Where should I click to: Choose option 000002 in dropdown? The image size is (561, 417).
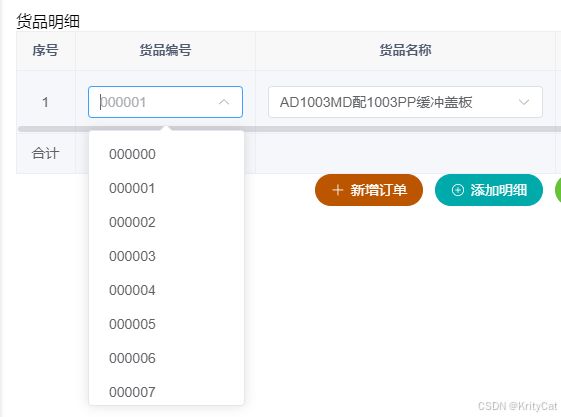pos(166,222)
